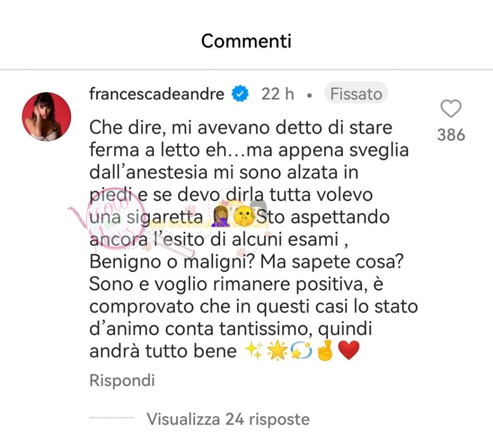Click the 22 h timestamp
The height and width of the screenshot is (448, 493).
tap(278, 94)
